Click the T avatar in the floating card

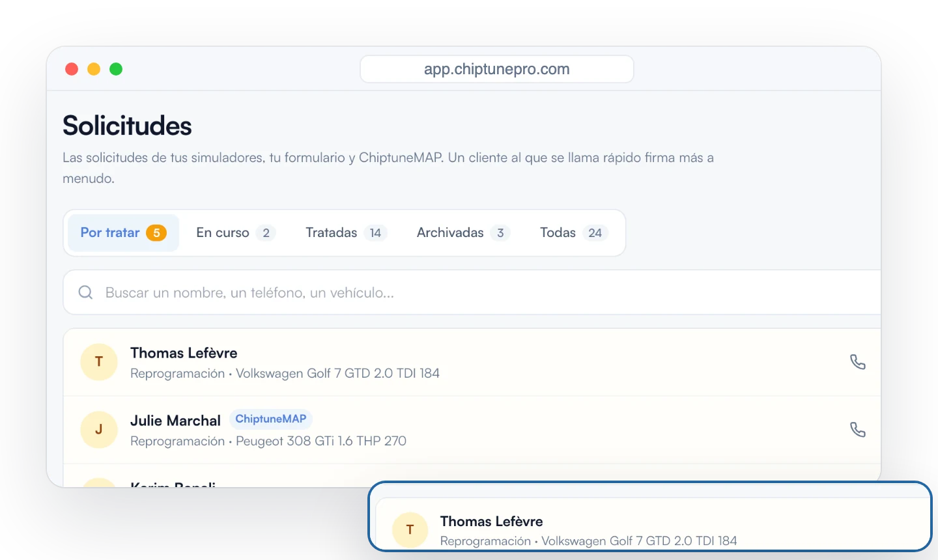[410, 529]
